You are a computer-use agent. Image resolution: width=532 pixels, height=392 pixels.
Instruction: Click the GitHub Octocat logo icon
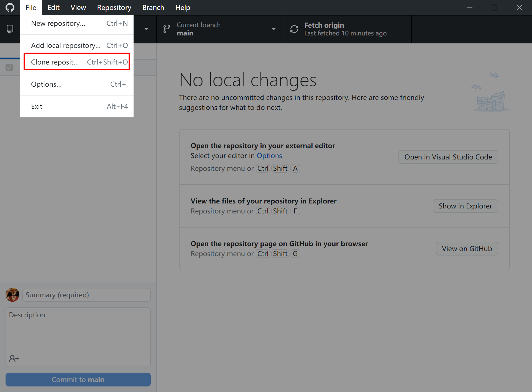10,7
